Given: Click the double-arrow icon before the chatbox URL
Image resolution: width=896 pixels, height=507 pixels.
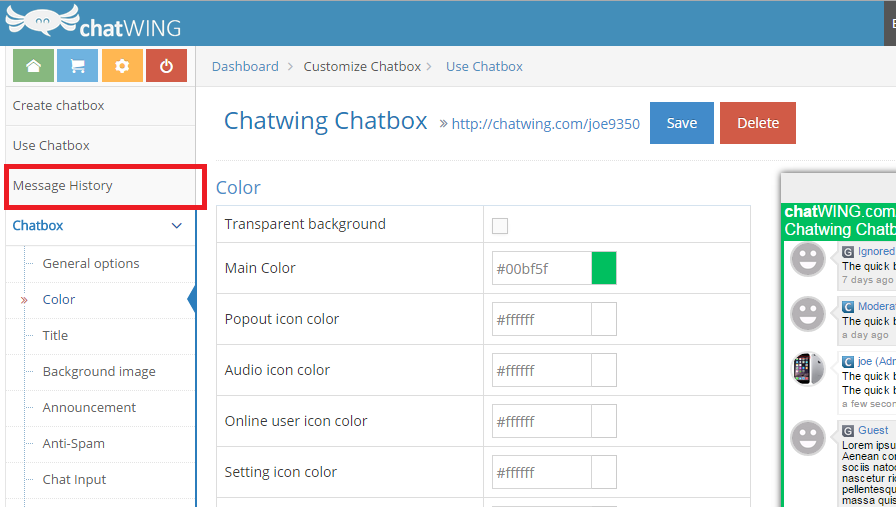Looking at the screenshot, I should [x=443, y=123].
